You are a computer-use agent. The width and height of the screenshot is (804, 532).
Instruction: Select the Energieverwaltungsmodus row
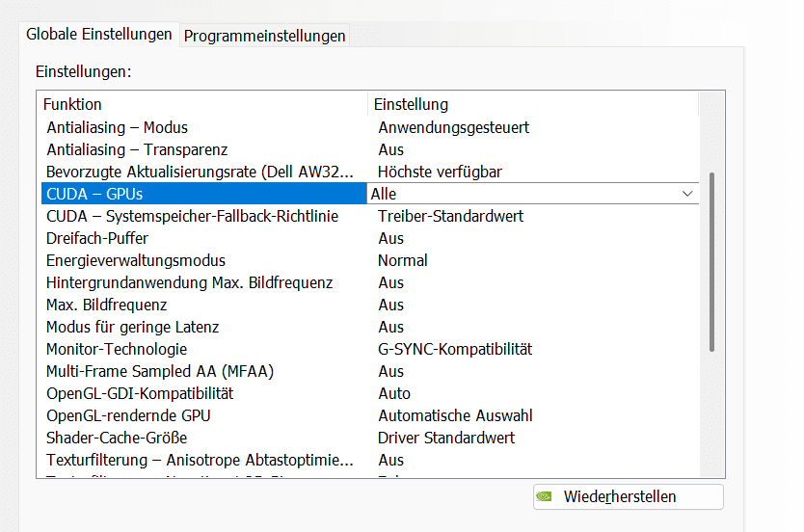369,260
